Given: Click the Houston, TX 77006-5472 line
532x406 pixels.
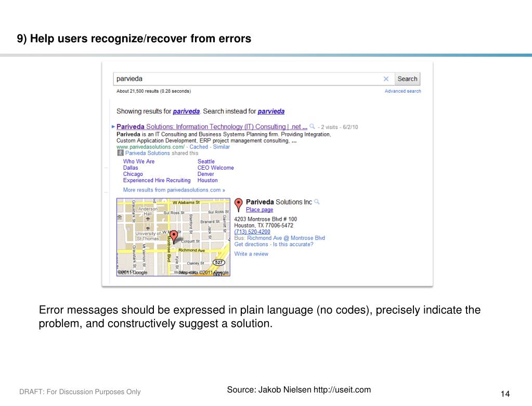Looking at the screenshot, I should click(x=264, y=225).
